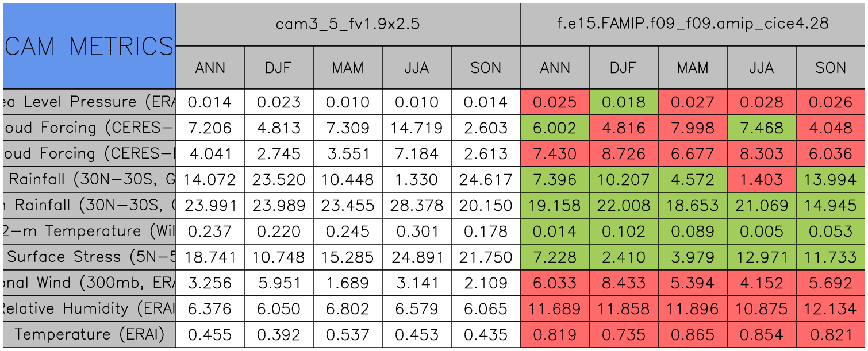Select the f.e15.FAMIP.f09_f09.amip_cice4.28 group header
Screen dimensions: 868x351
coord(693,24)
